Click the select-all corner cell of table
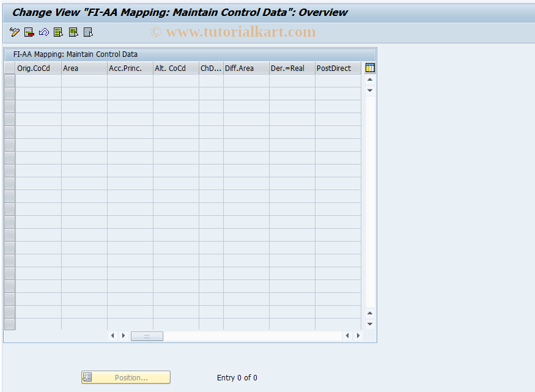This screenshot has height=392, width=535. [x=10, y=68]
